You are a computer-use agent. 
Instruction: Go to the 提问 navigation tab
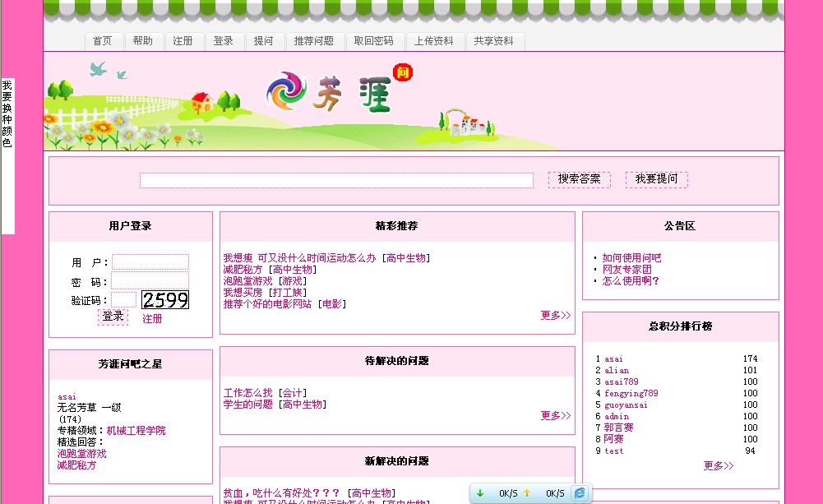[x=264, y=41]
